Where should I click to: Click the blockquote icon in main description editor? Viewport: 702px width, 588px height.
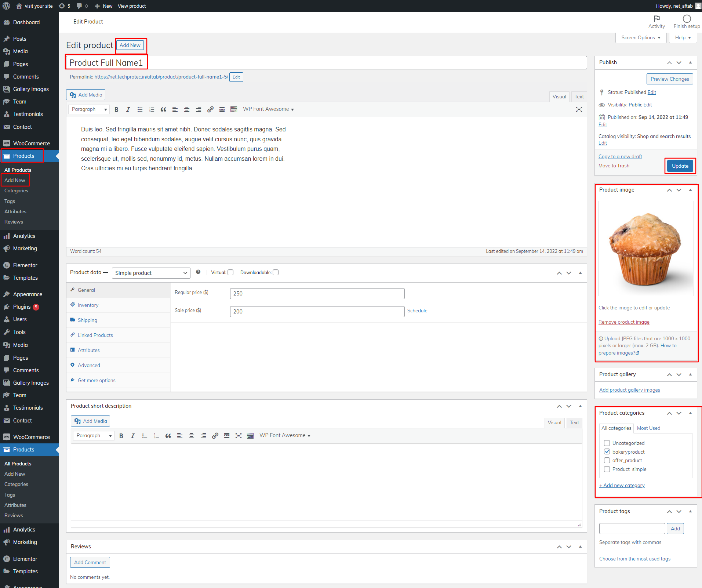point(163,109)
